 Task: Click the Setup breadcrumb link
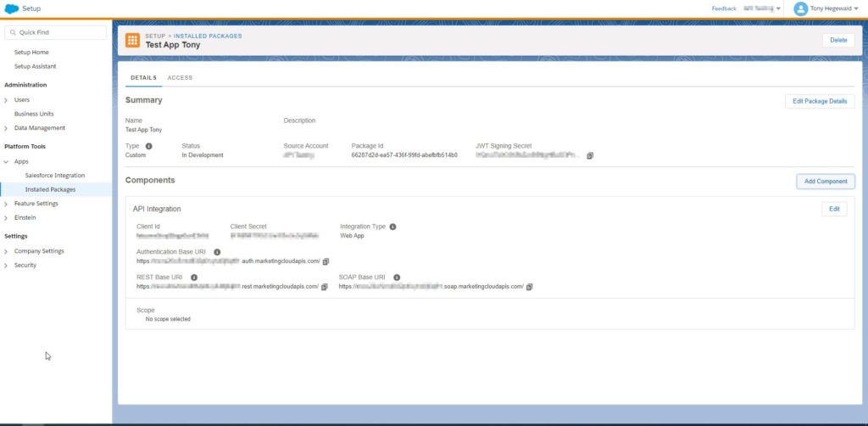155,36
